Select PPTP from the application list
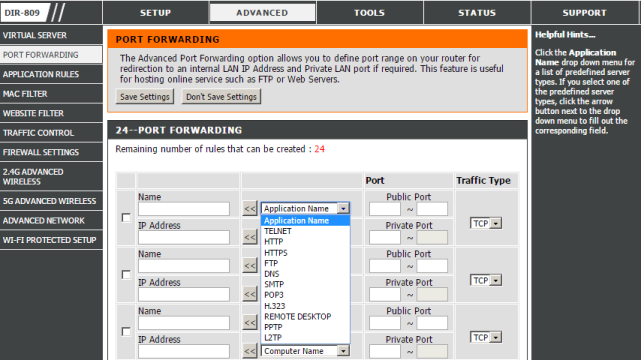This screenshot has height=360, width=641. [305, 327]
